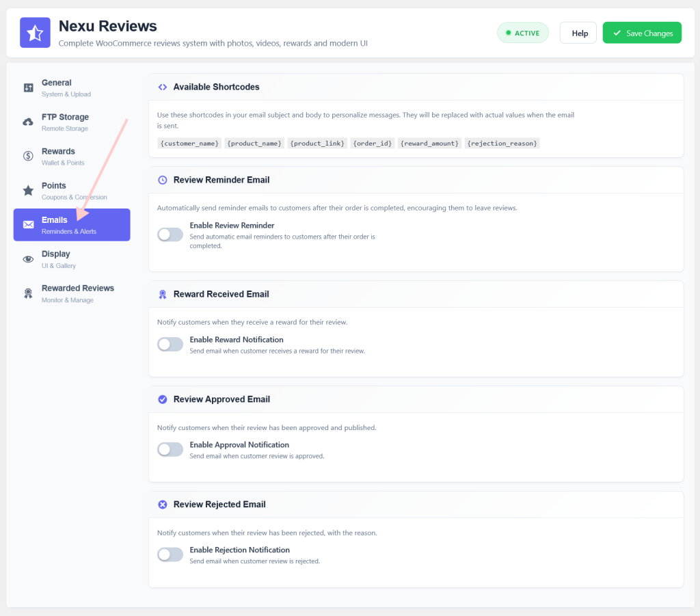Click the {rejection_reason} shortcode chip
The width and height of the screenshot is (700, 616).
click(502, 144)
